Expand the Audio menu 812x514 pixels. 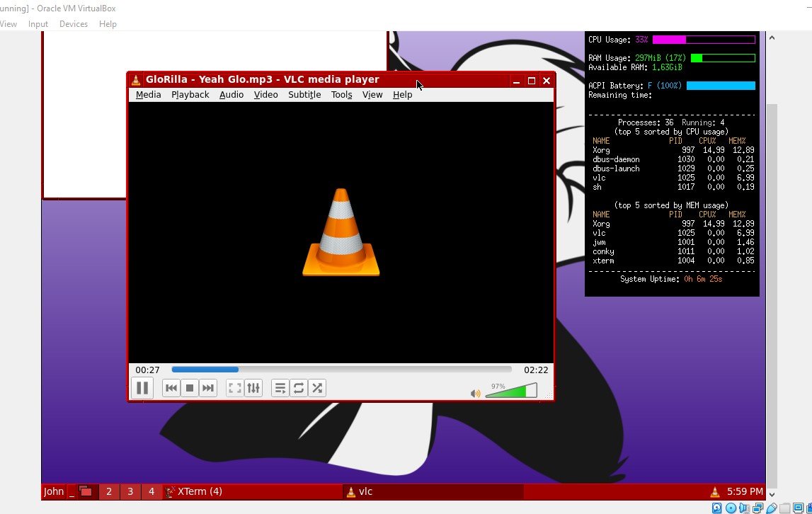pyautogui.click(x=231, y=95)
